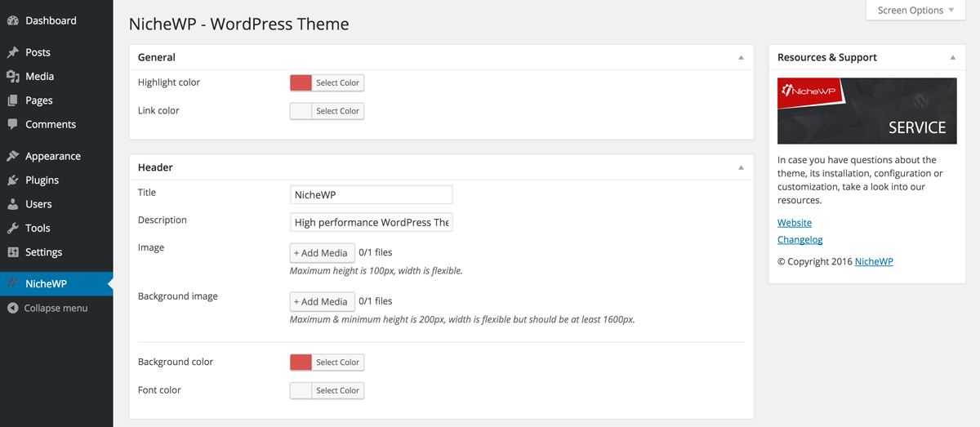This screenshot has height=427, width=980.
Task: Click the General panel heading
Action: pos(157,57)
